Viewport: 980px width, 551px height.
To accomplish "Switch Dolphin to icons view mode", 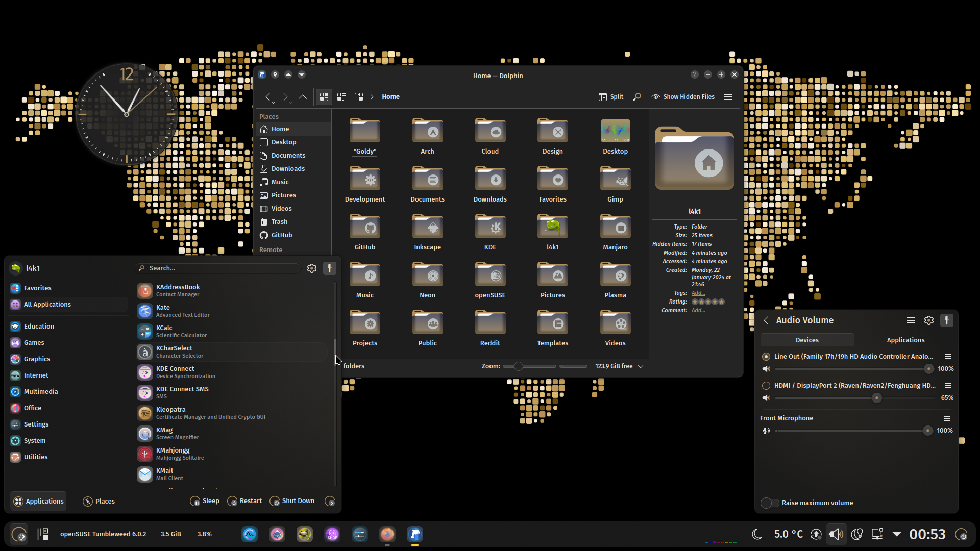I will tap(324, 97).
